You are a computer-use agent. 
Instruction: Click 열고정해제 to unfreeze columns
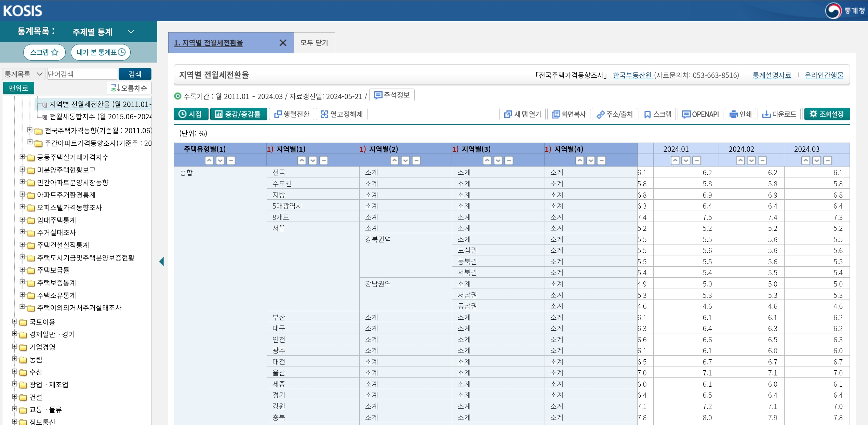pyautogui.click(x=341, y=114)
